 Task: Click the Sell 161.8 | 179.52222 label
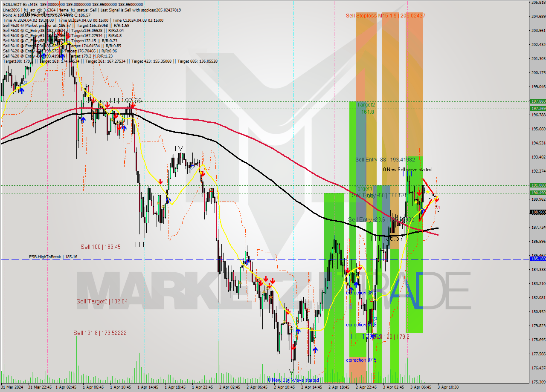point(100,333)
